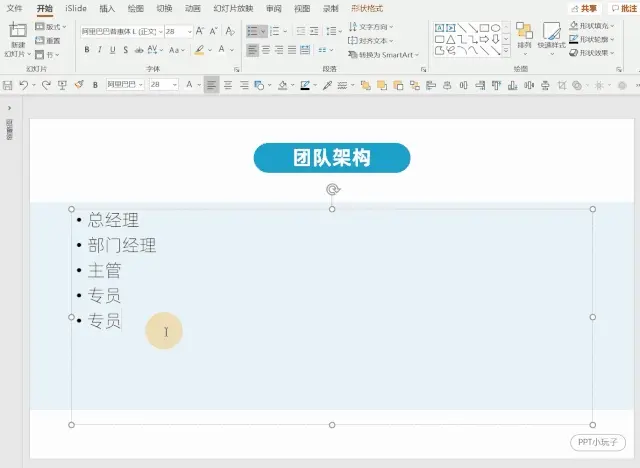Click the format painter brush icon

pyautogui.click(x=79, y=85)
